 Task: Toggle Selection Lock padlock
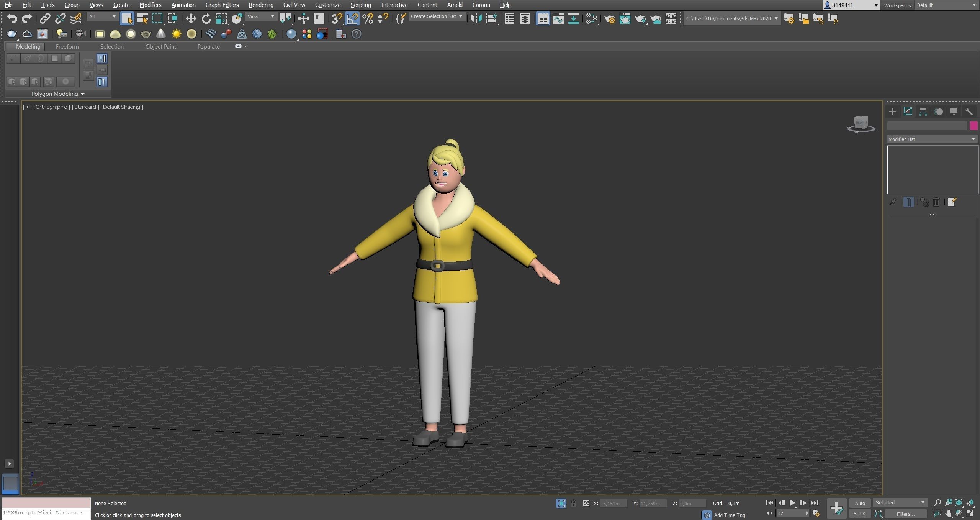[573, 503]
